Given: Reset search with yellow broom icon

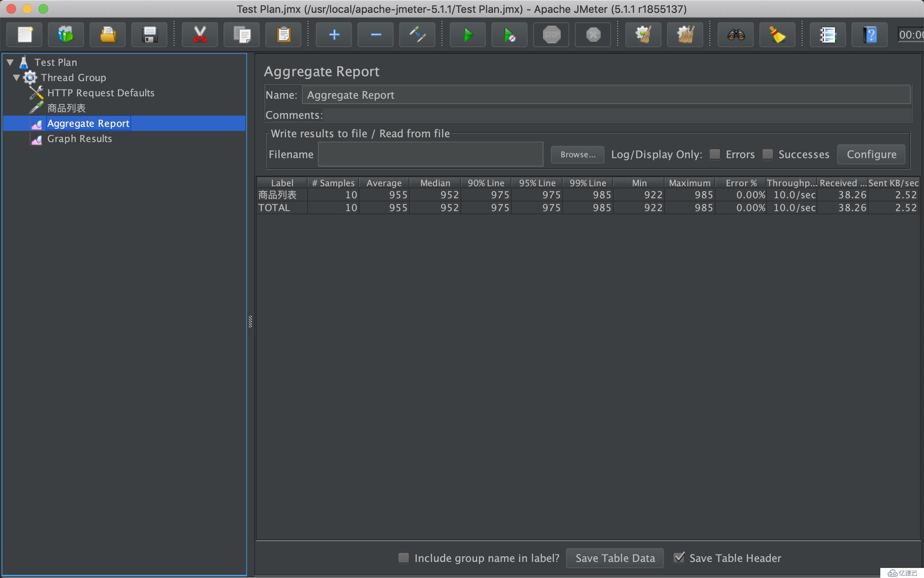Looking at the screenshot, I should pos(777,35).
